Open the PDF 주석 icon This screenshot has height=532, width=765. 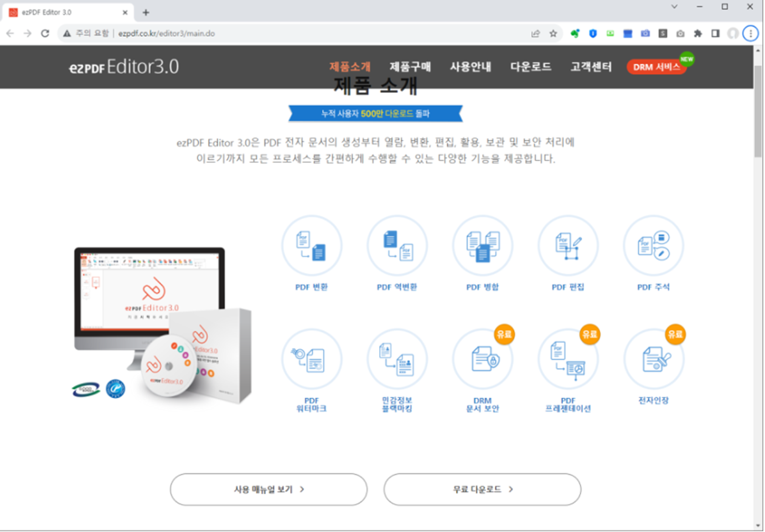coord(653,246)
